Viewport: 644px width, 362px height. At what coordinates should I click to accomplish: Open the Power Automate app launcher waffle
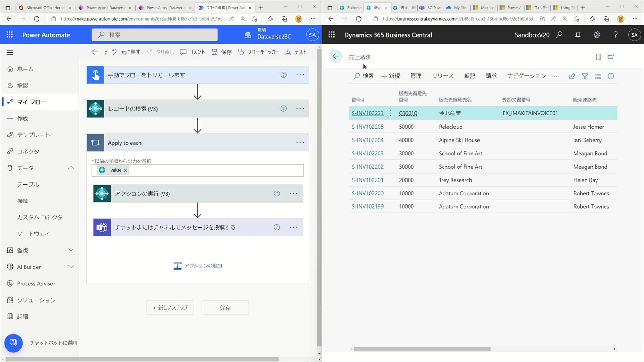[10, 35]
